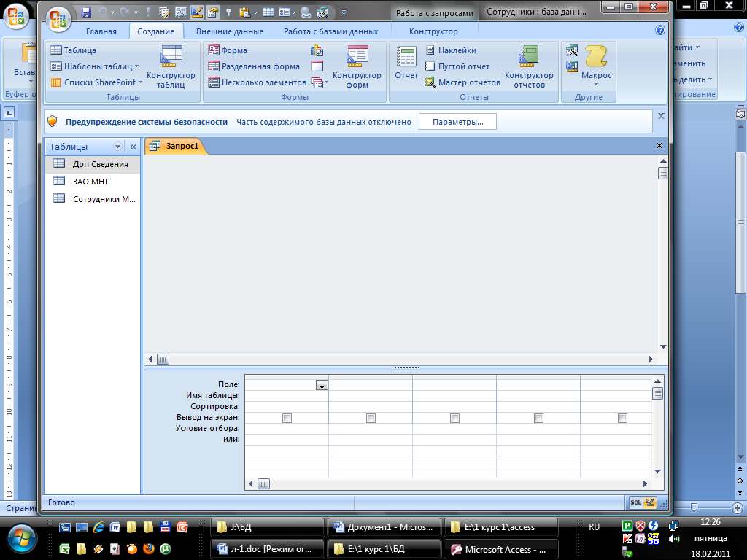The image size is (747, 560).
Task: Click the globe hyperlink icon in quick access toolbar
Action: pyautogui.click(x=306, y=12)
